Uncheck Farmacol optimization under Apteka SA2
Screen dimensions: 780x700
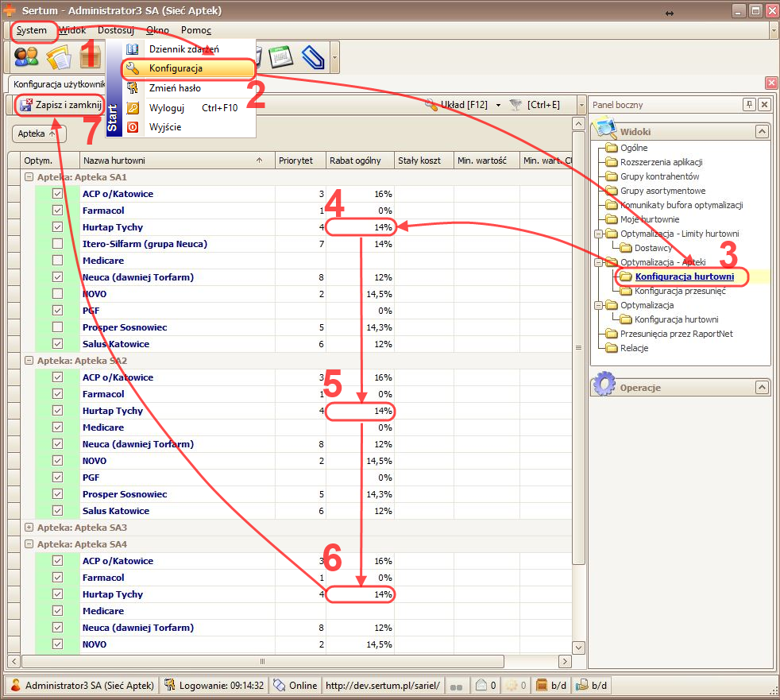pyautogui.click(x=57, y=394)
